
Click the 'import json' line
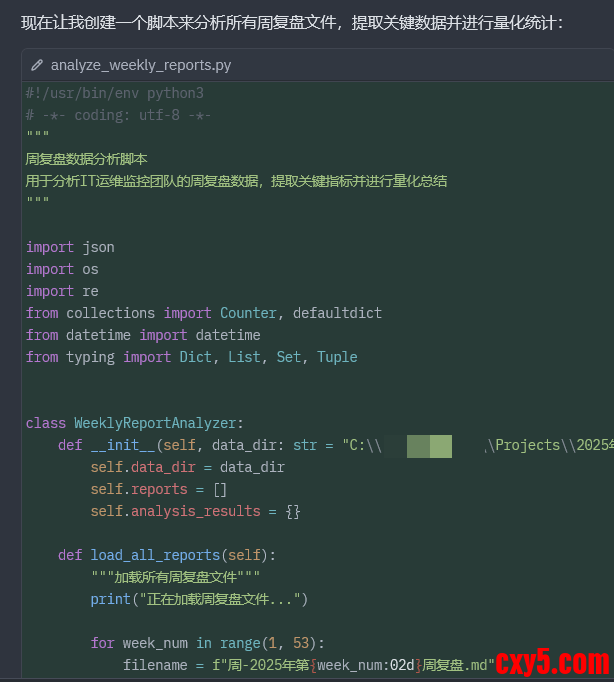pyautogui.click(x=70, y=247)
